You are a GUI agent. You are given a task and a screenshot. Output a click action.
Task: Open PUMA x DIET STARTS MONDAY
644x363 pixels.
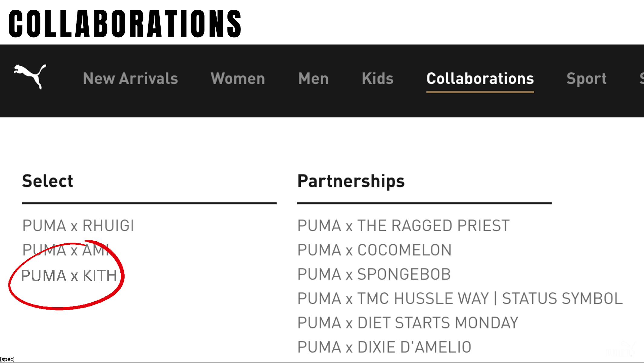[408, 323]
